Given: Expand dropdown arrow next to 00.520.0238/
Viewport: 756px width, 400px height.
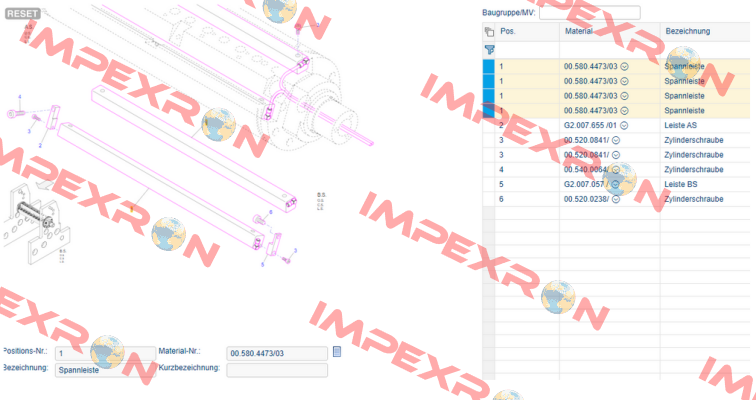Looking at the screenshot, I should click(616, 200).
